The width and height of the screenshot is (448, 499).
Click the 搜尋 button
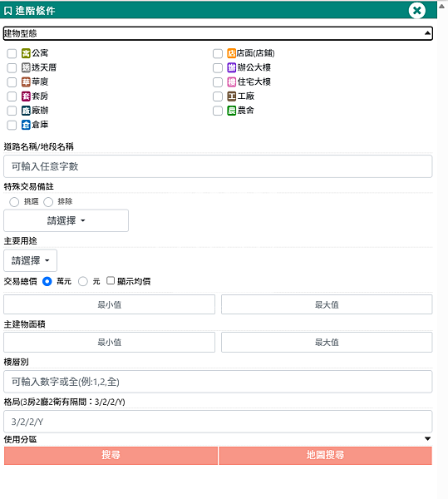[111, 456]
